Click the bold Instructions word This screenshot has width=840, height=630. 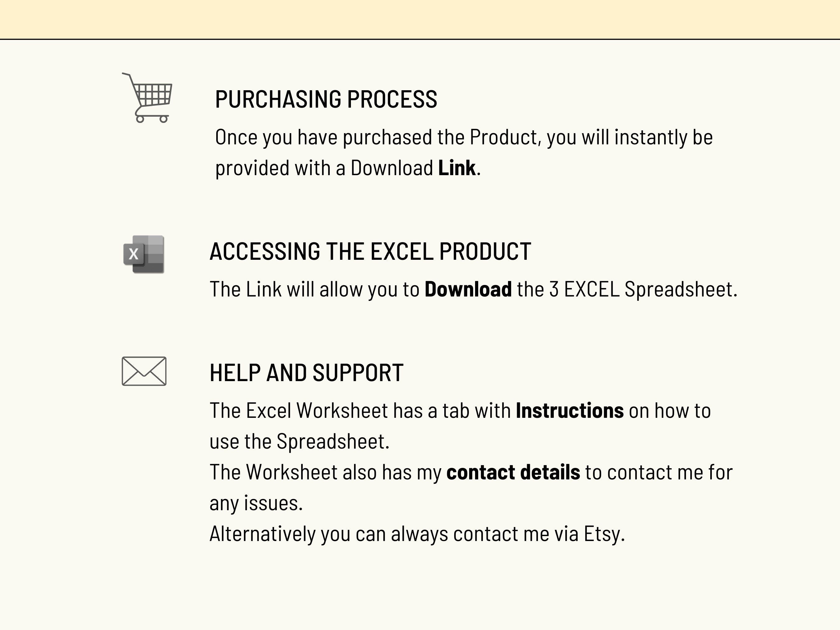569,410
